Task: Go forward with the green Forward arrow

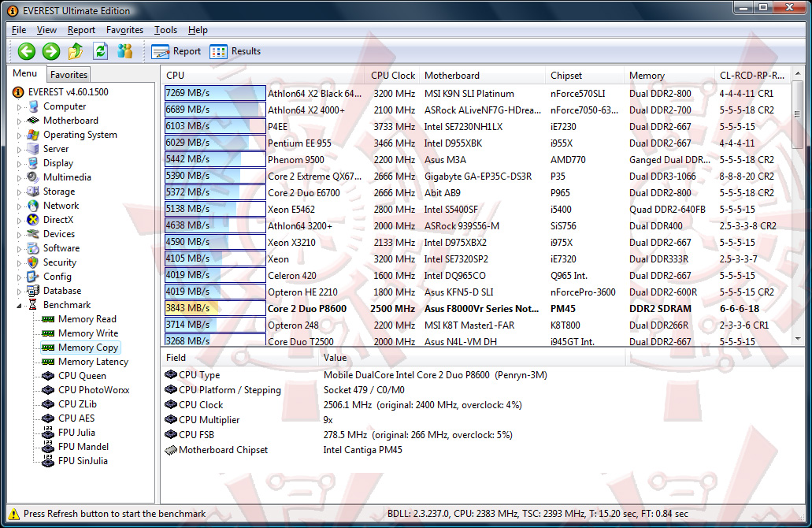Action: pos(50,51)
